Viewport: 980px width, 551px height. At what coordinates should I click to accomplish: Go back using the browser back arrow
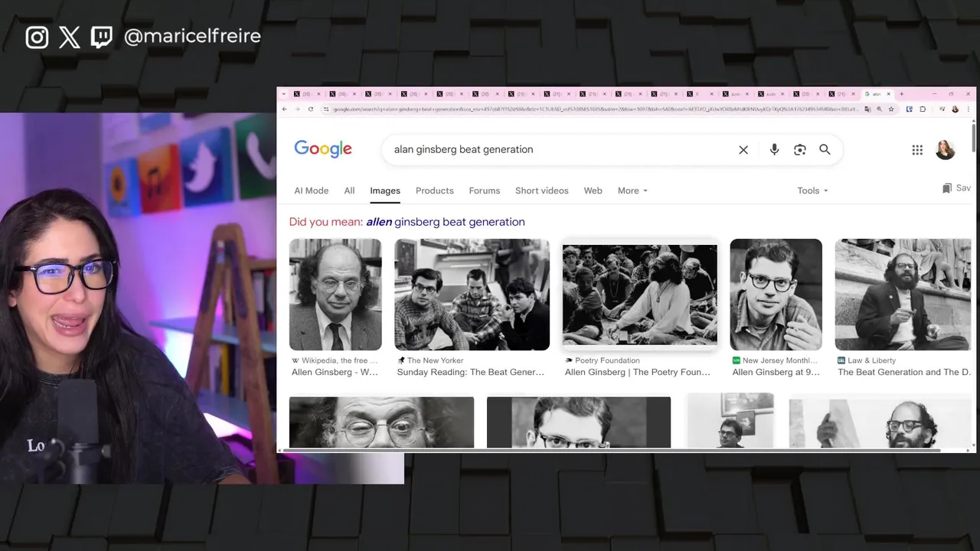point(284,109)
